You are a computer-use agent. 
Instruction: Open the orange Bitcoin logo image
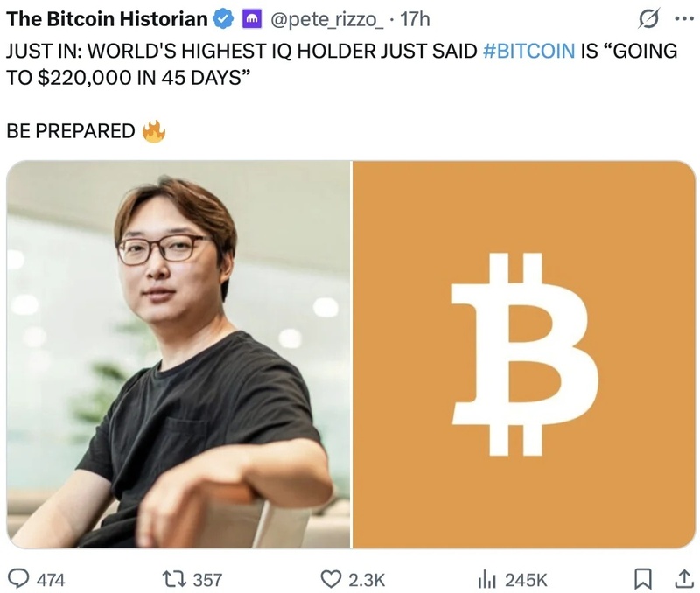pos(524,354)
